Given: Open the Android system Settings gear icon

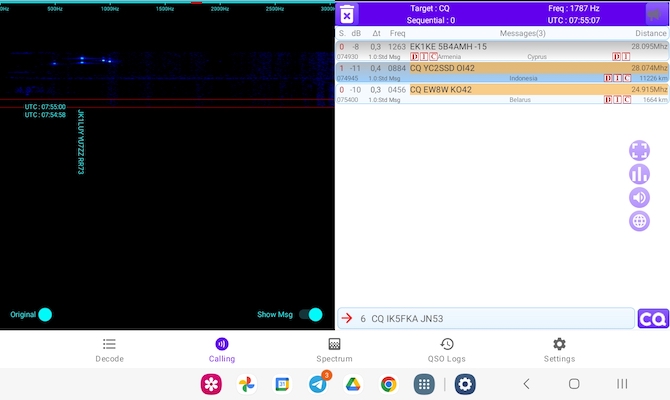Looking at the screenshot, I should click(465, 384).
